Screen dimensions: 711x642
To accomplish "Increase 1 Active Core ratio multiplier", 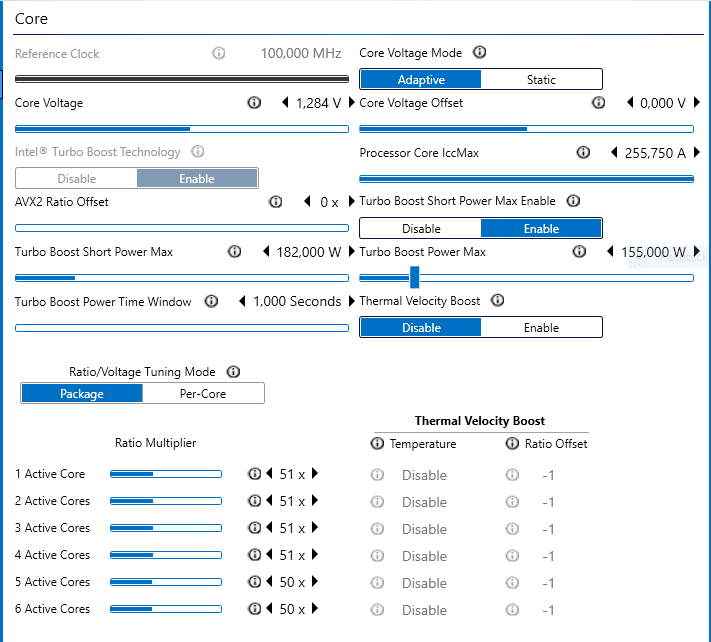I will pos(315,474).
